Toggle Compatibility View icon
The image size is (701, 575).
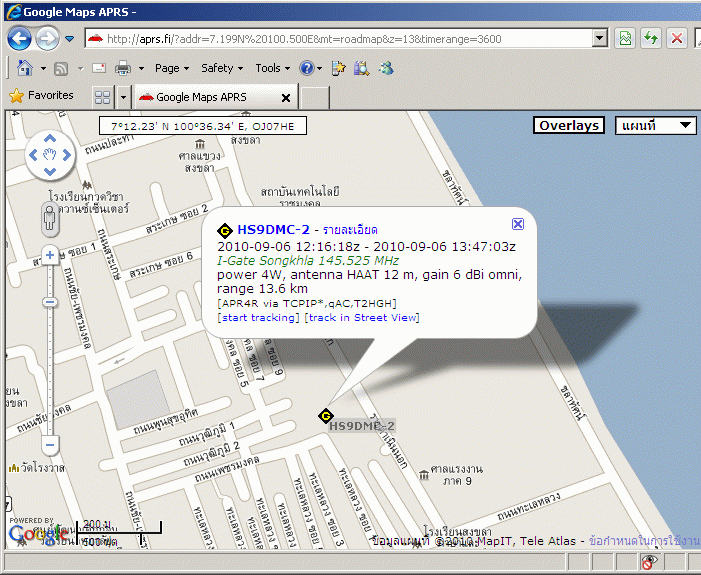625,39
